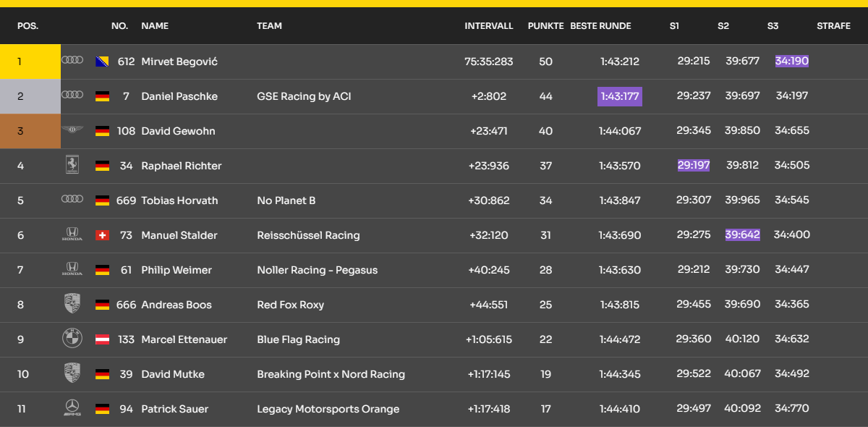Viewport: 868px width, 427px height.
Task: Open driver Daniel Paschke's name link
Action: [179, 96]
